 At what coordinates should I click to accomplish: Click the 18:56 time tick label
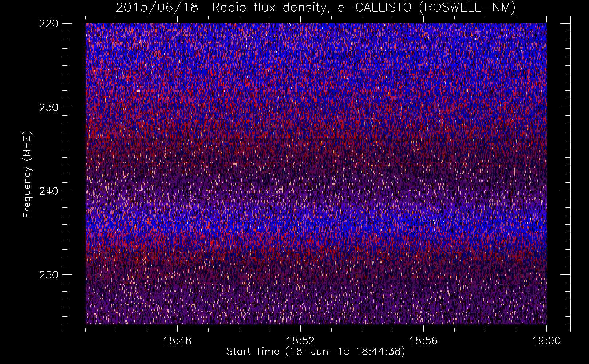click(x=423, y=341)
